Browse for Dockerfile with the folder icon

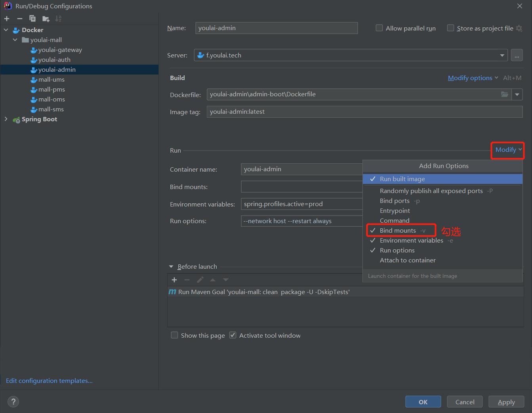click(505, 94)
